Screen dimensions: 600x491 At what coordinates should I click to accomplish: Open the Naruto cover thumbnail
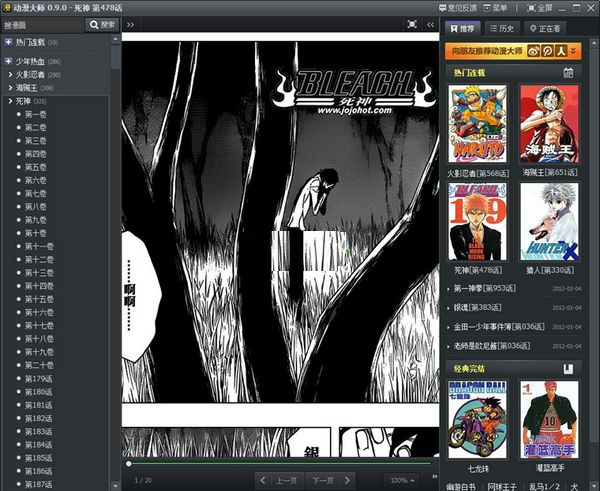click(x=478, y=124)
